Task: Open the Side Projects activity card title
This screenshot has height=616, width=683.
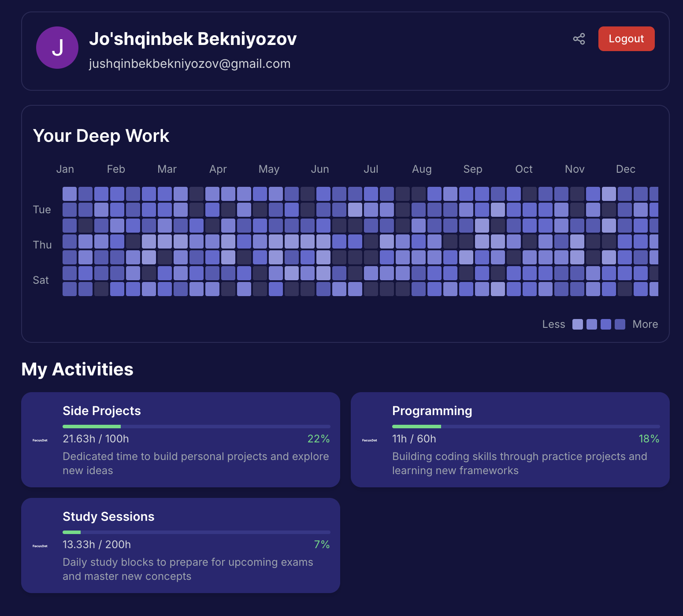Action: click(102, 411)
